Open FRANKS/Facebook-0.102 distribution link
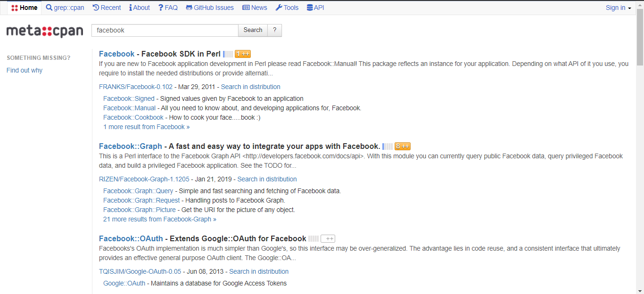 pos(136,87)
